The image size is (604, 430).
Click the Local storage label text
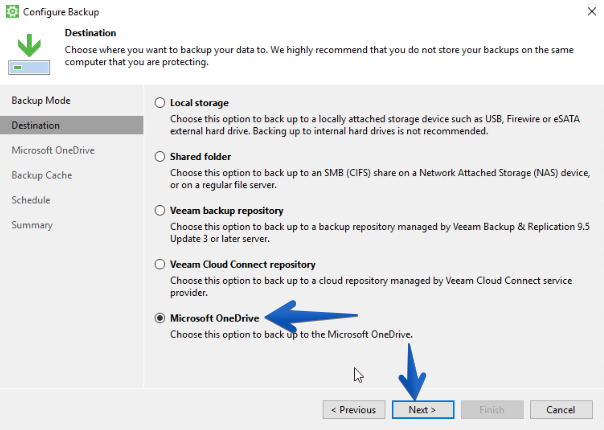[199, 103]
